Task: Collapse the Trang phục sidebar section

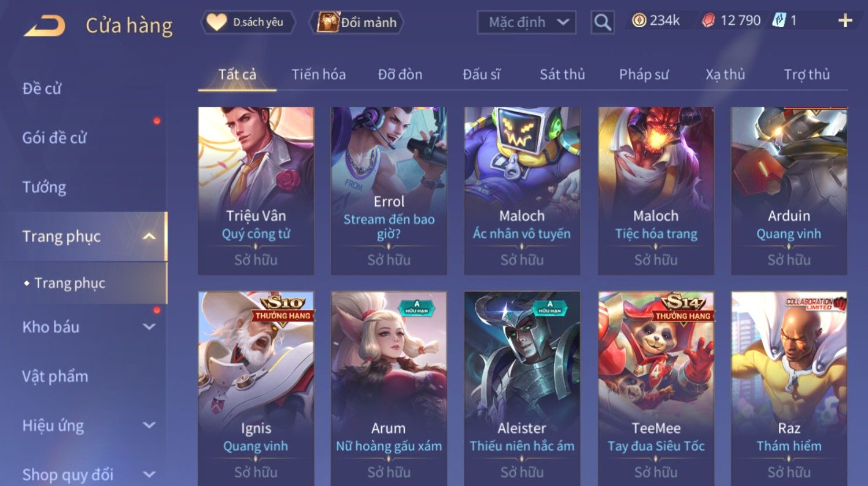Action: (149, 236)
